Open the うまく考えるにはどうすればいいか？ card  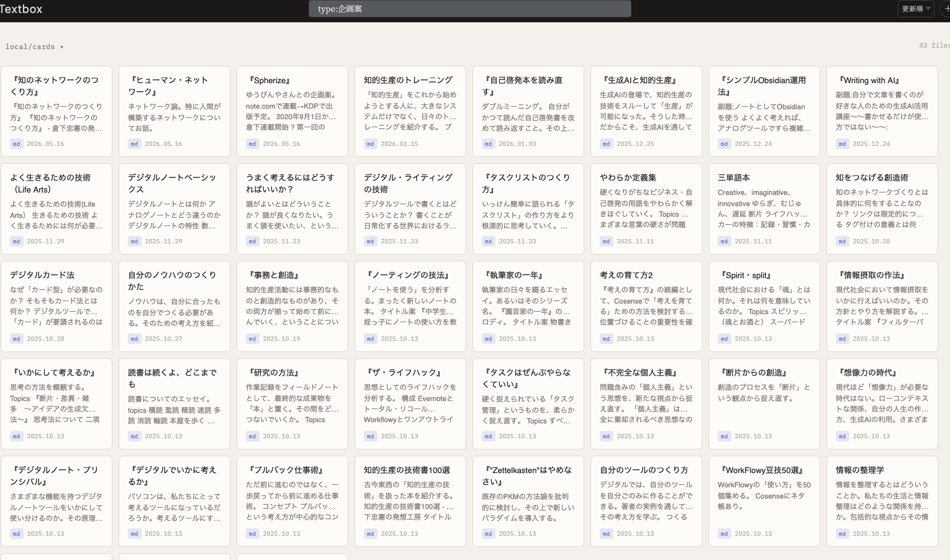[292, 209]
